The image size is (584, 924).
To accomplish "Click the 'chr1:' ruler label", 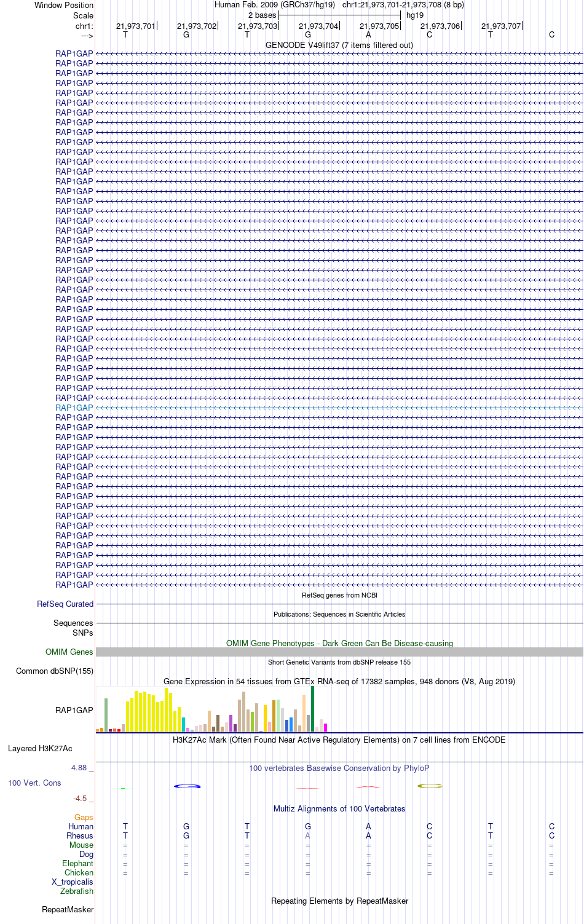I will point(84,26).
